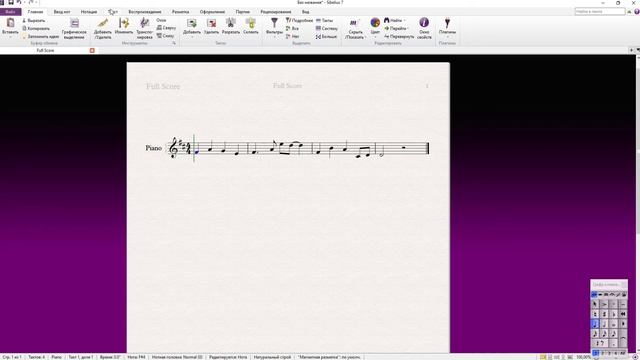640x360 pixels.
Task: Switch to the Ввод нот ribbon tab
Action: [x=62, y=12]
